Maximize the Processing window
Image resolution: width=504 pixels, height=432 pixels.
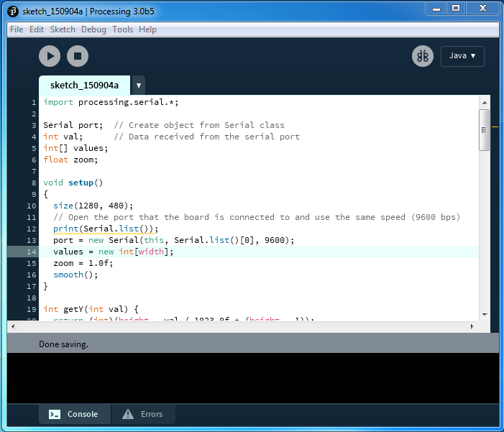click(x=456, y=9)
